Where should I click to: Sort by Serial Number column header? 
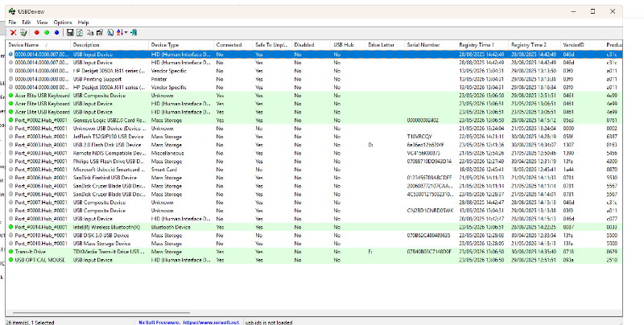(x=431, y=45)
